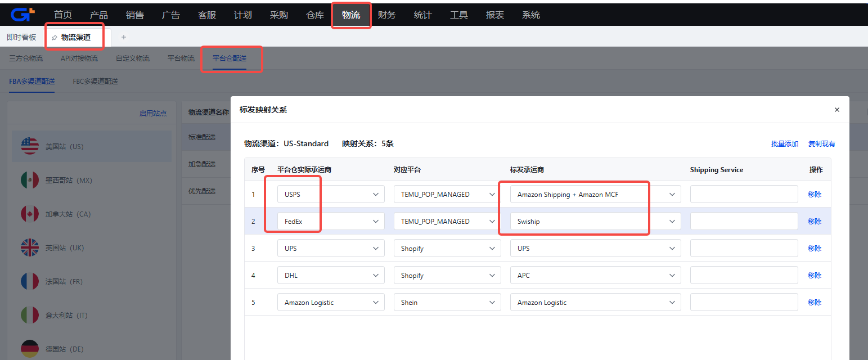Switch to the API对接物流 tab
868x360 pixels.
pyautogui.click(x=79, y=58)
